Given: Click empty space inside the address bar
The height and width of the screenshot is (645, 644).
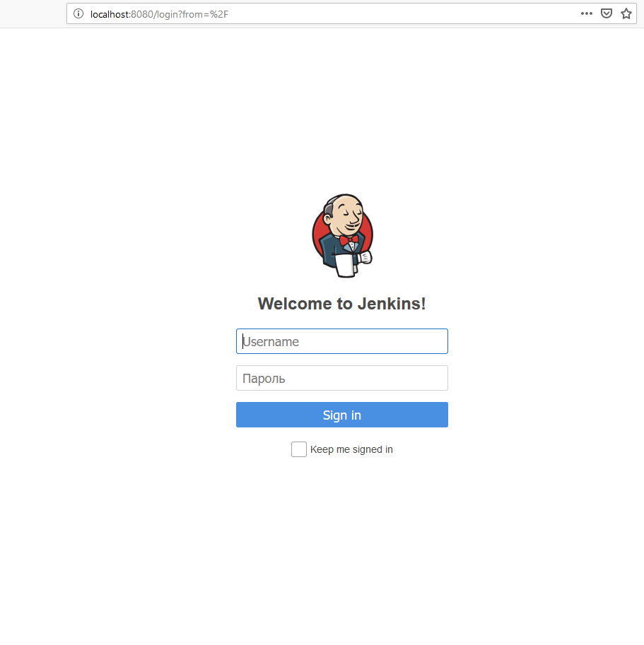Looking at the screenshot, I should [403, 14].
